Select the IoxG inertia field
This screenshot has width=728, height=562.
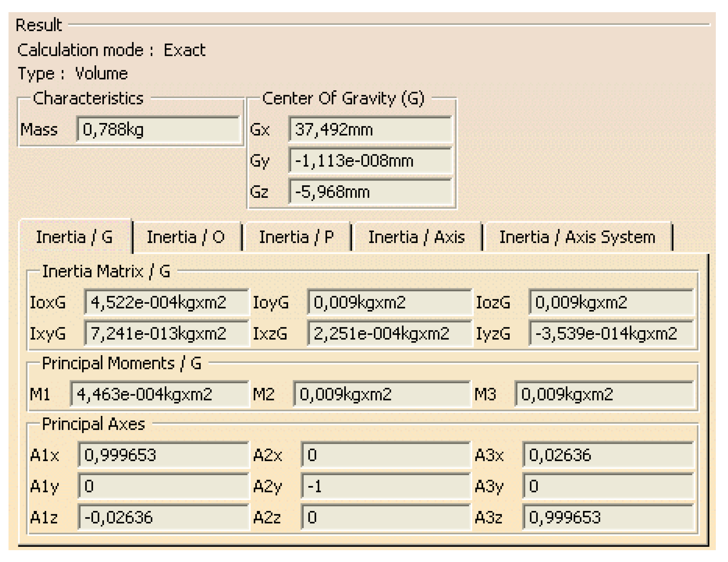point(166,303)
